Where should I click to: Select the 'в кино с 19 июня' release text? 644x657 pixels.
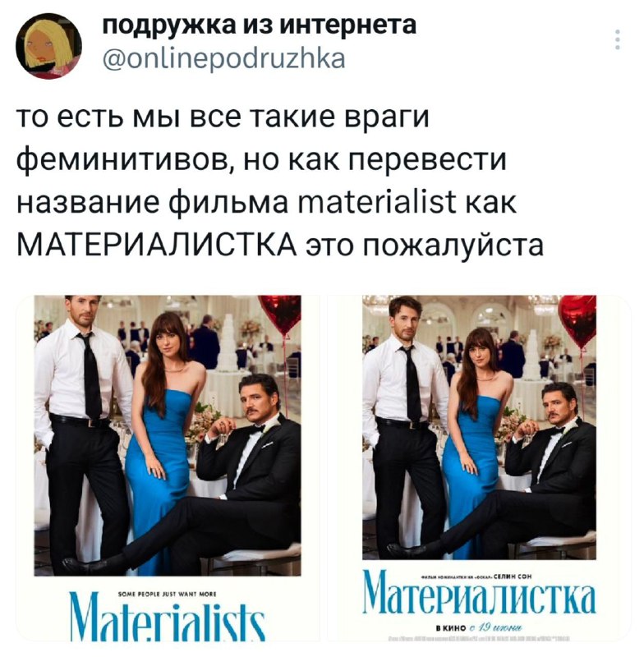479,627
